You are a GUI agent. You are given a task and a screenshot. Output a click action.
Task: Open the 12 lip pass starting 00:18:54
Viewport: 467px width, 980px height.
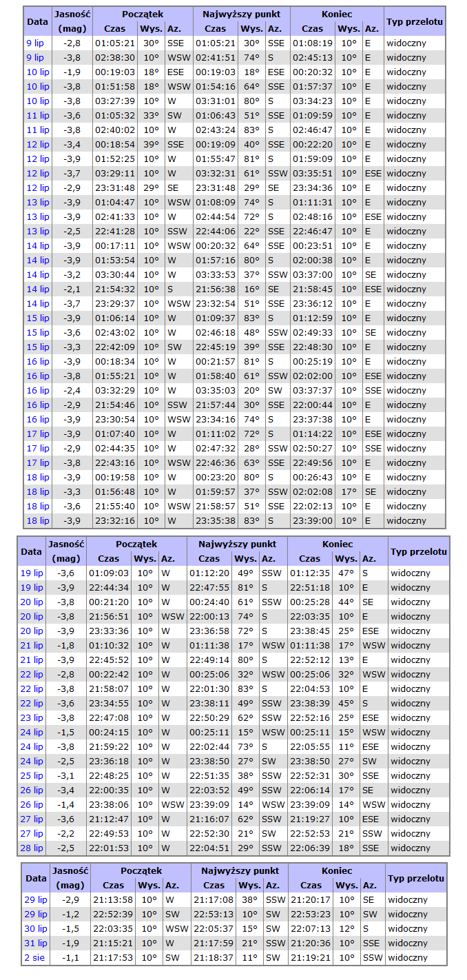click(x=38, y=144)
